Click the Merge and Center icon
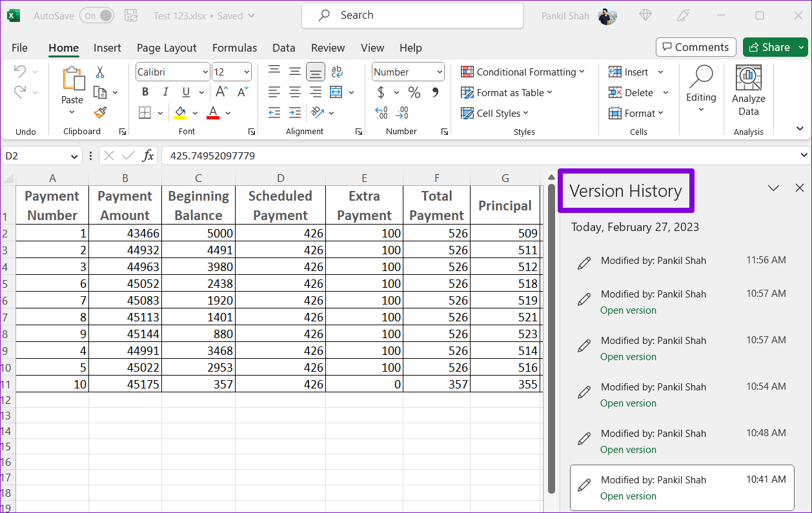This screenshot has width=812, height=513. tap(336, 92)
